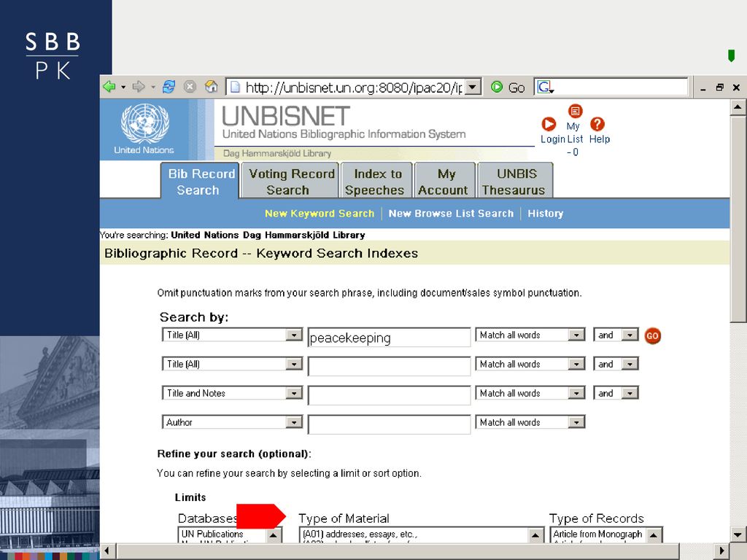Click the browser Refresh icon
The height and width of the screenshot is (560, 747).
tap(169, 87)
